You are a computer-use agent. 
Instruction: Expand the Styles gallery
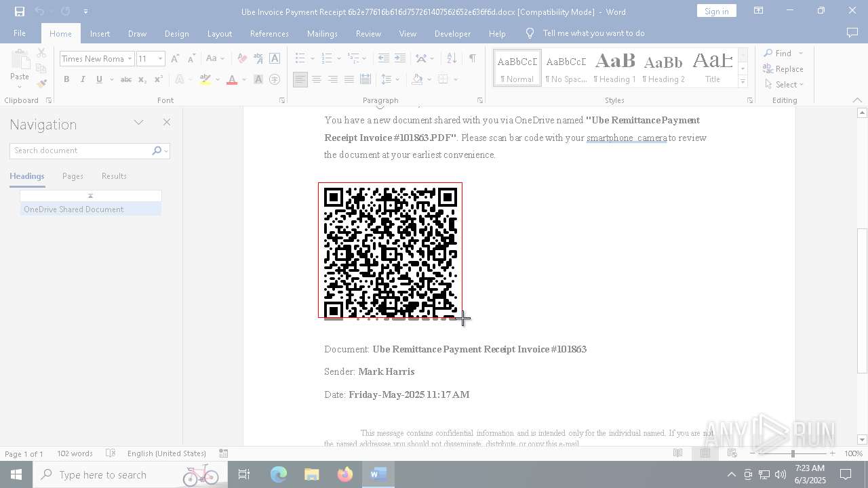pos(743,81)
